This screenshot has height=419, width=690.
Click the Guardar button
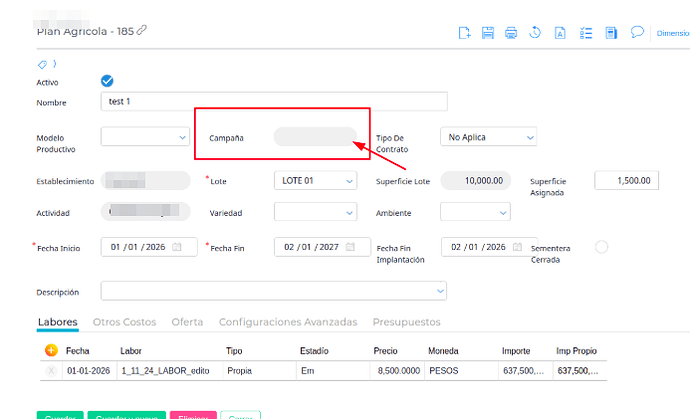[x=60, y=415]
